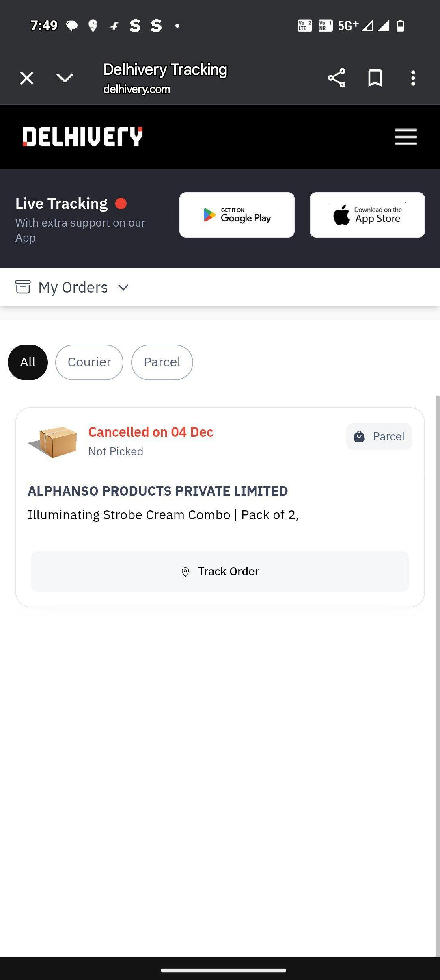Image resolution: width=440 pixels, height=980 pixels.
Task: Bookmark this Delhivery Tracking page
Action: click(x=375, y=78)
